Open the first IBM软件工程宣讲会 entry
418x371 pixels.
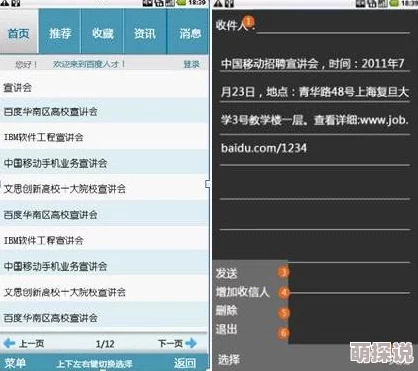(x=104, y=137)
